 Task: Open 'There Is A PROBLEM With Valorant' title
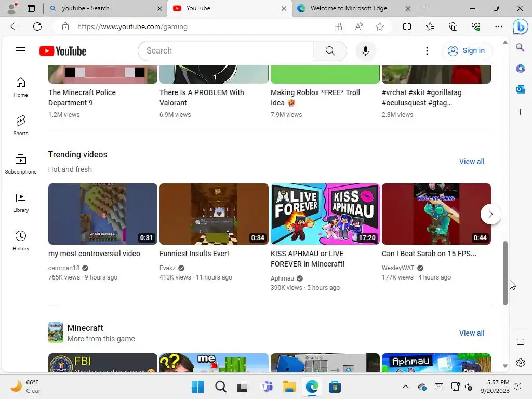point(202,98)
